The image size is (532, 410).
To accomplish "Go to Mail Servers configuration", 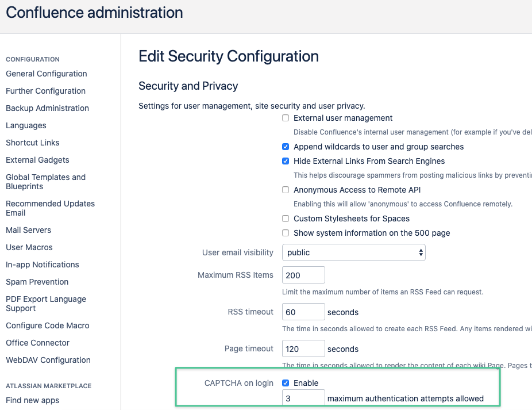I will [x=29, y=230].
